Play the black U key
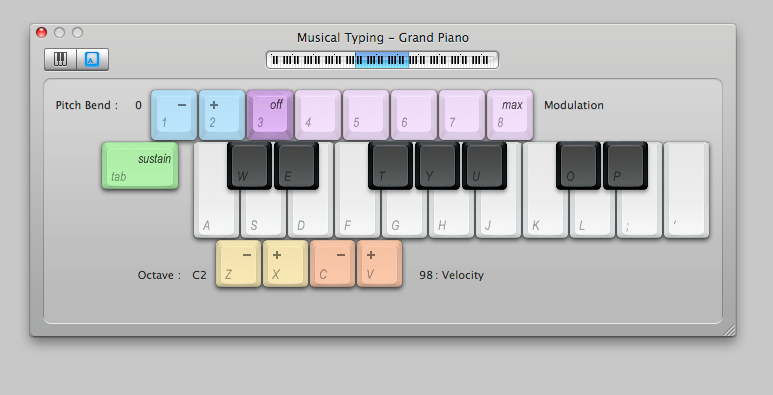 pos(484,165)
